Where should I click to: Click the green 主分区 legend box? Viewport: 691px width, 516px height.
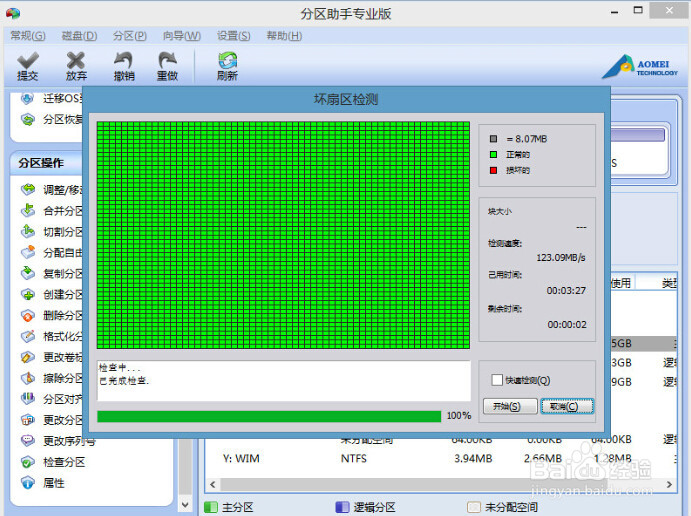tap(211, 507)
